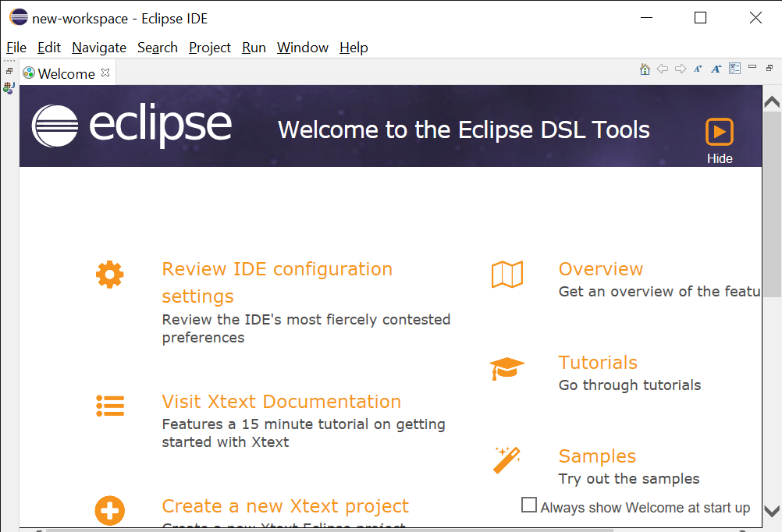Click the plus icon for new Xtext project
This screenshot has height=532, width=782.
pos(110,511)
